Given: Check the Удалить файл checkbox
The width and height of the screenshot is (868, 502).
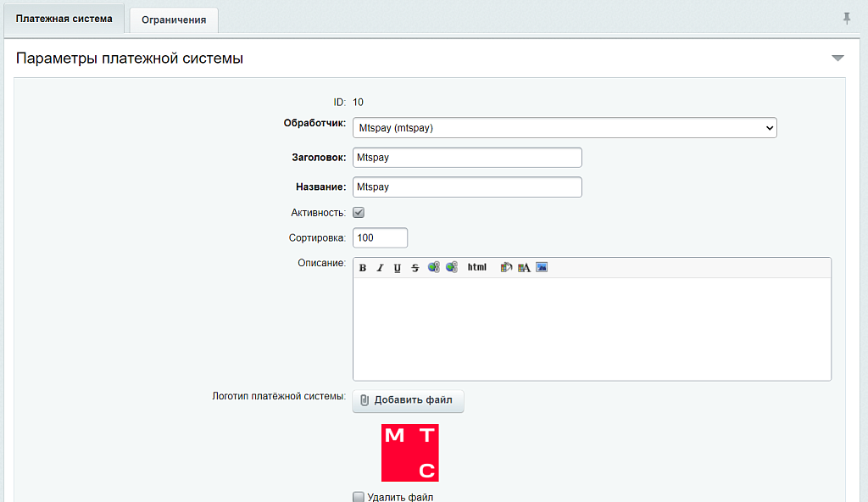Looking at the screenshot, I should coord(359,497).
